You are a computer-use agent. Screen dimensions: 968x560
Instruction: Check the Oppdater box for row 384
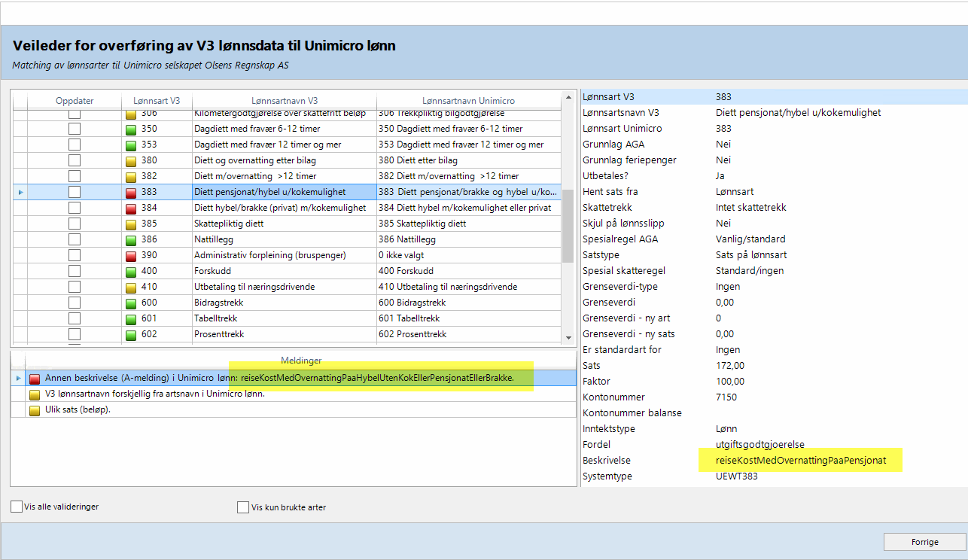pos(75,208)
